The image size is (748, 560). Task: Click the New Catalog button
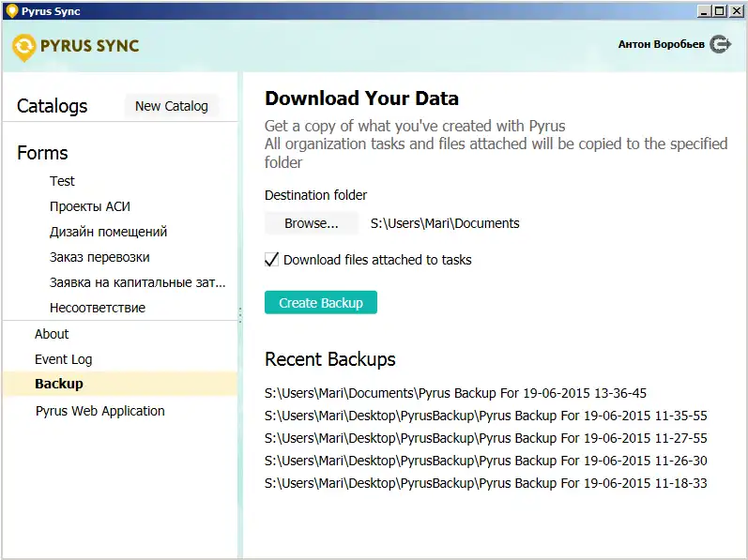(172, 106)
